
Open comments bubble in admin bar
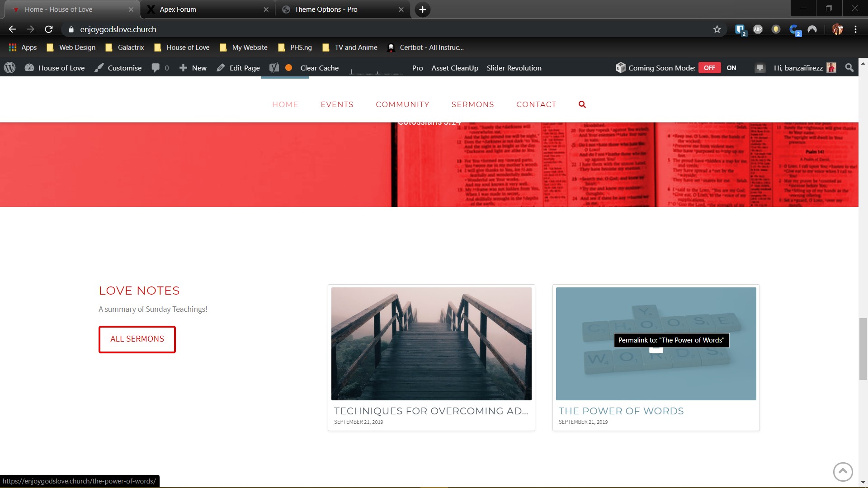160,68
